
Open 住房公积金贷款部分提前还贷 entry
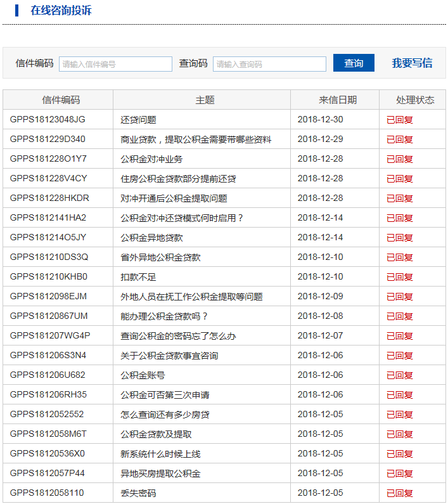178,179
